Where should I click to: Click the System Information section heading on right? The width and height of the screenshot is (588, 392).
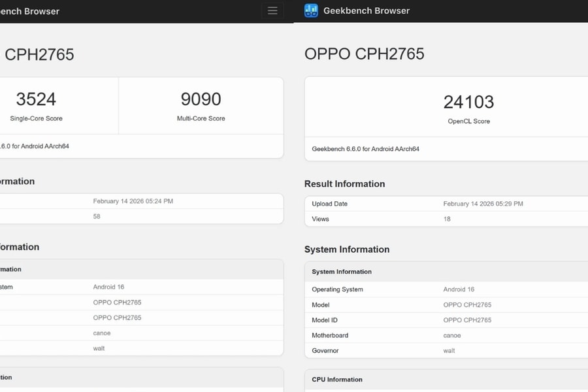347,250
